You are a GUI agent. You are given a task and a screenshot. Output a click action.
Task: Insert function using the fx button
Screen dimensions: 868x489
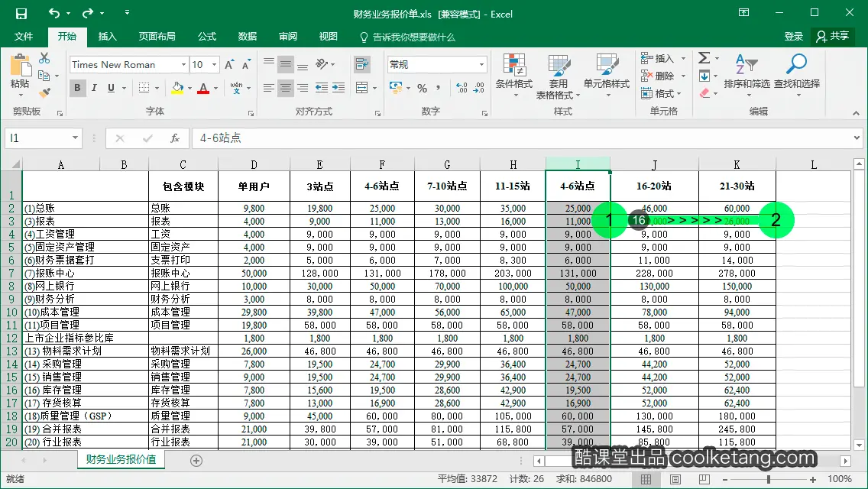(x=175, y=138)
